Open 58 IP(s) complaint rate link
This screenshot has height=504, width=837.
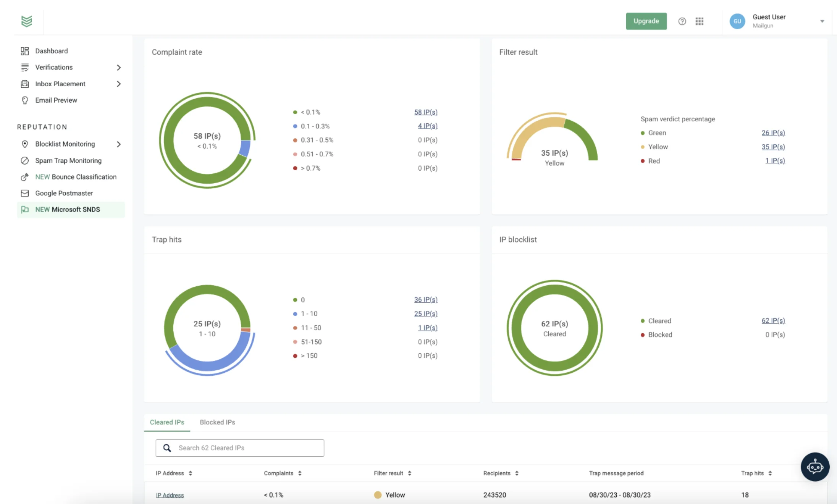pyautogui.click(x=426, y=112)
